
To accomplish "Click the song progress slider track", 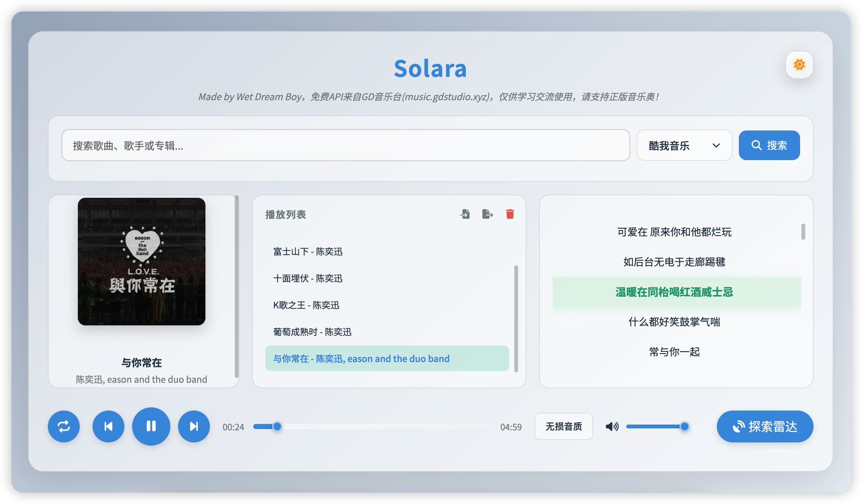I will (x=376, y=426).
